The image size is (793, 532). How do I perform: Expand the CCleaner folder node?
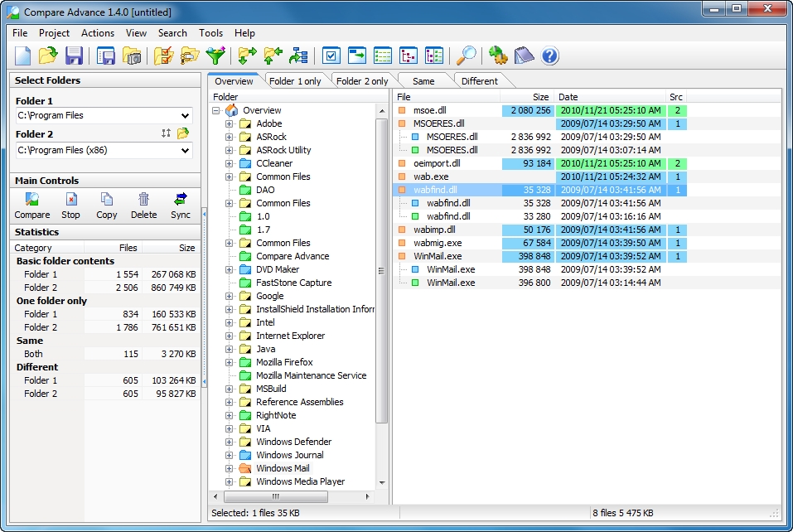point(229,163)
